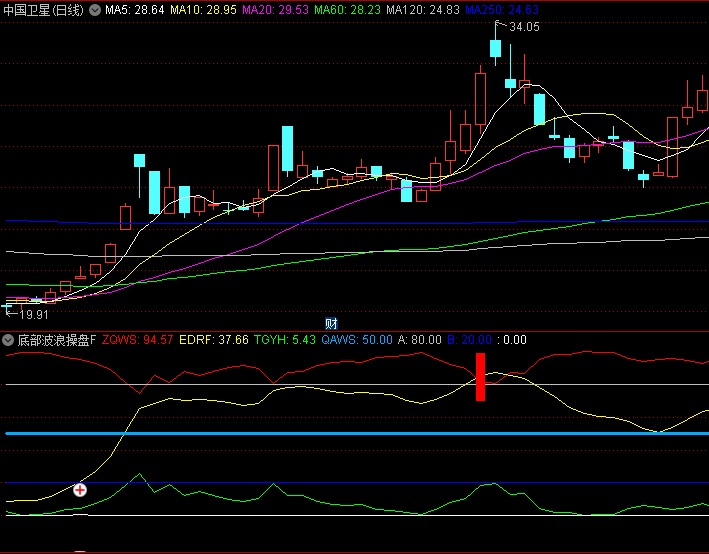Screen dimensions: 709x554
Task: Click the 底部波浪操盘F indicator name
Action: coord(56,340)
